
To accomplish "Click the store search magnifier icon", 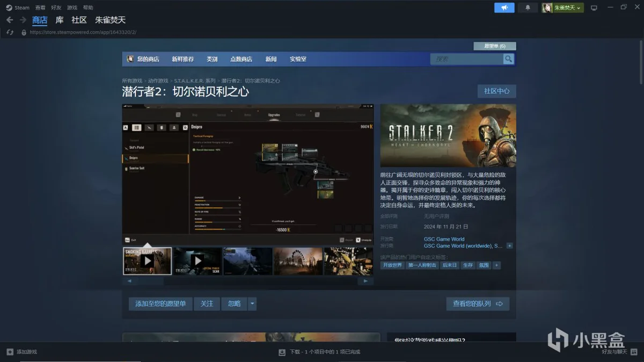I will 508,59.
